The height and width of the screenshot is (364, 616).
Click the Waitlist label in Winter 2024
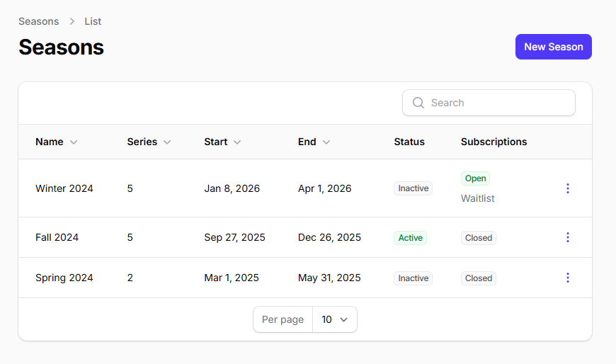click(x=478, y=198)
